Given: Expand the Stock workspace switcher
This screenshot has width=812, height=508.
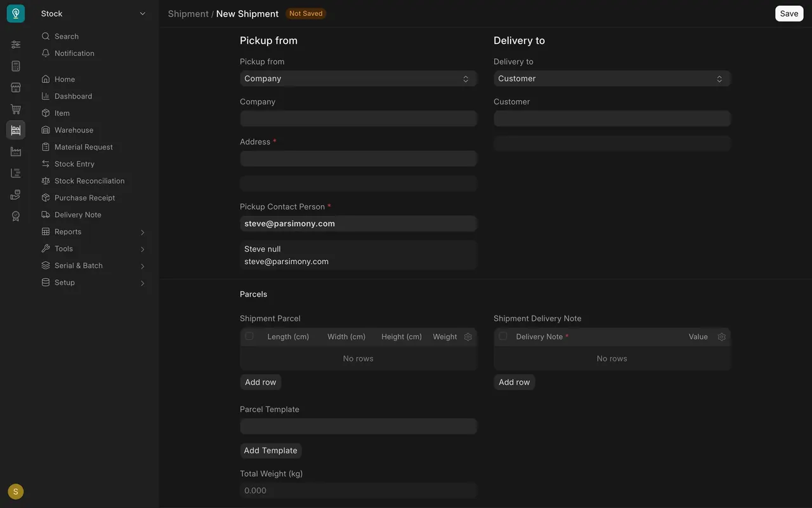Looking at the screenshot, I should (x=94, y=13).
